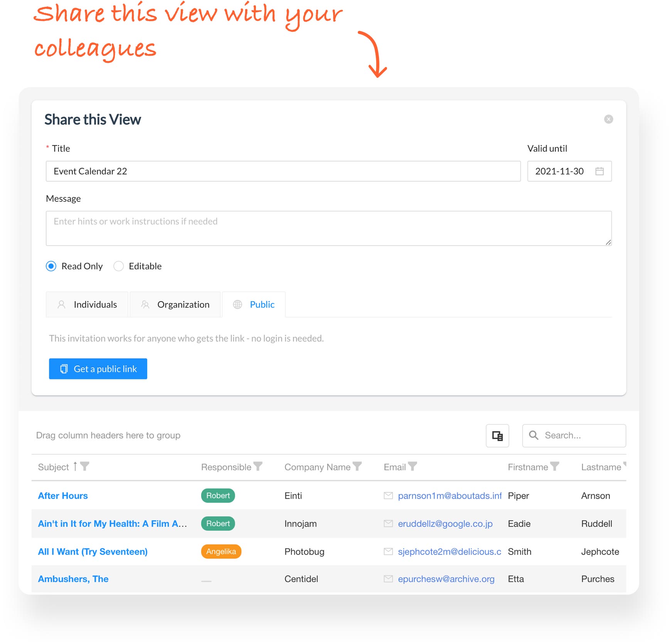
Task: Select the Public tab
Action: [254, 305]
